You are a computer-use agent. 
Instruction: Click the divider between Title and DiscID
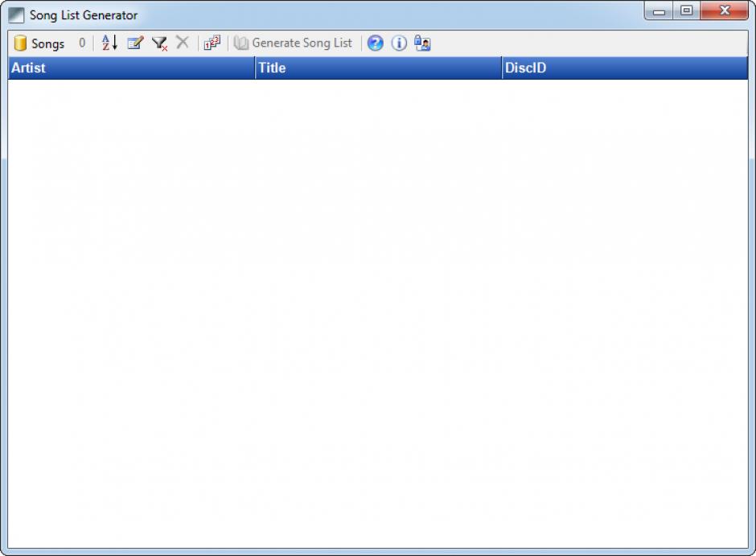502,68
